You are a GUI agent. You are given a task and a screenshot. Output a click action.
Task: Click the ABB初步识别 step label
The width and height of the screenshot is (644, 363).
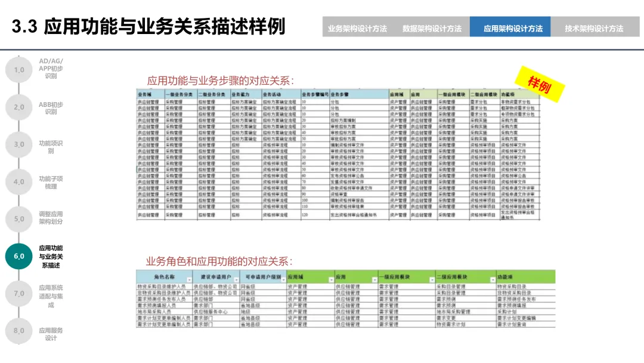pos(51,108)
